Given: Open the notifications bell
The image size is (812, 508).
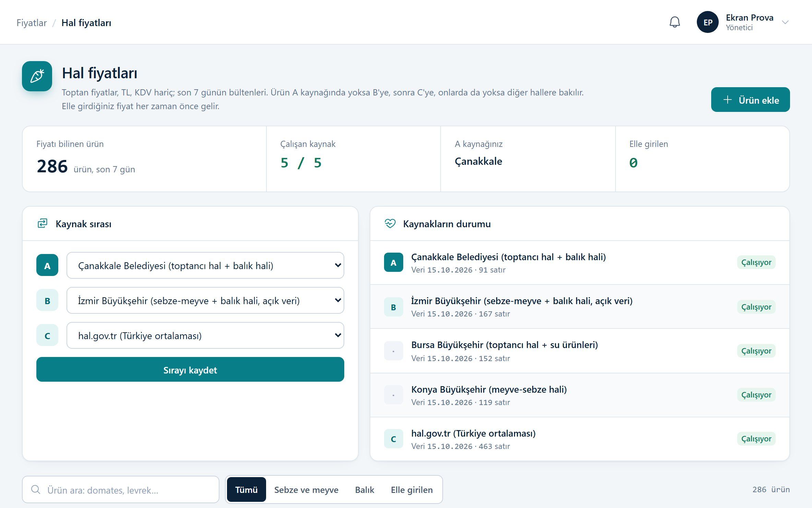Looking at the screenshot, I should point(674,22).
